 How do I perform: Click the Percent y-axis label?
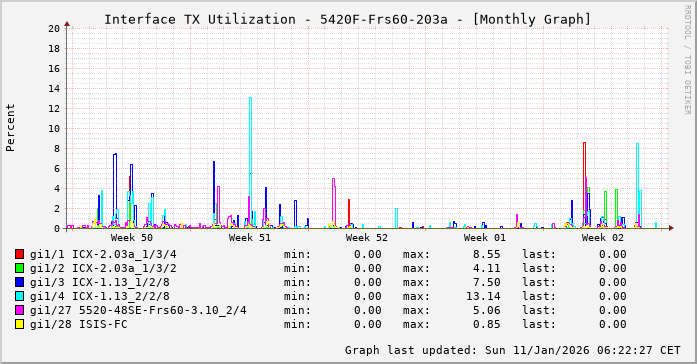click(x=10, y=128)
